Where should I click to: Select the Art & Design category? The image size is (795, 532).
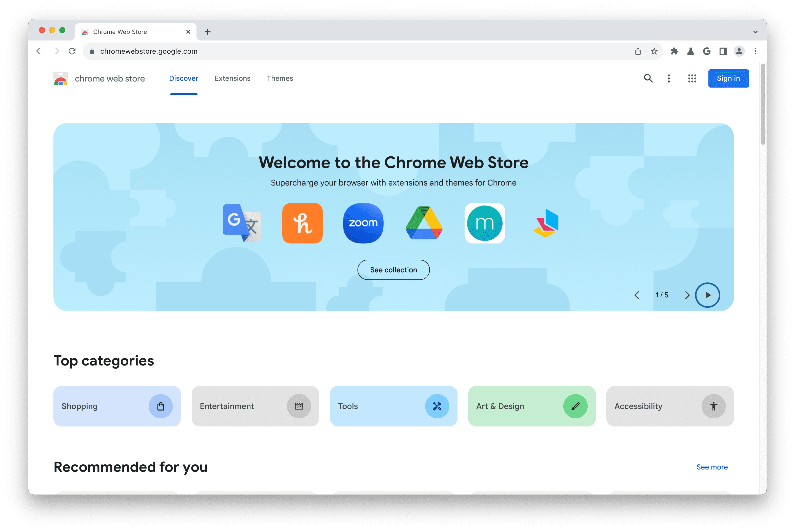pos(531,406)
